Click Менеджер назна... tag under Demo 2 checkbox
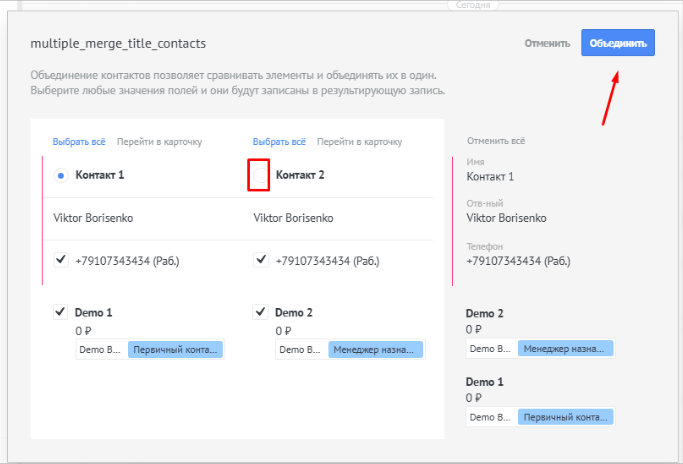The image size is (683, 464). tap(375, 350)
